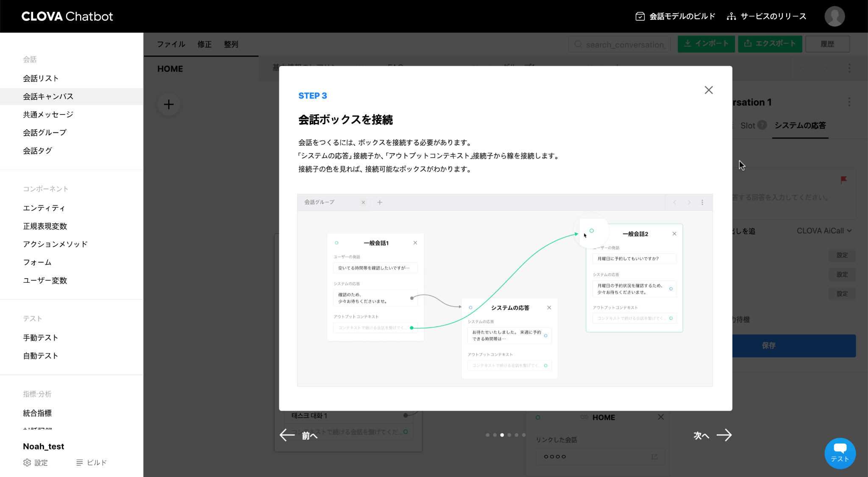Click the red flag icon

843,180
